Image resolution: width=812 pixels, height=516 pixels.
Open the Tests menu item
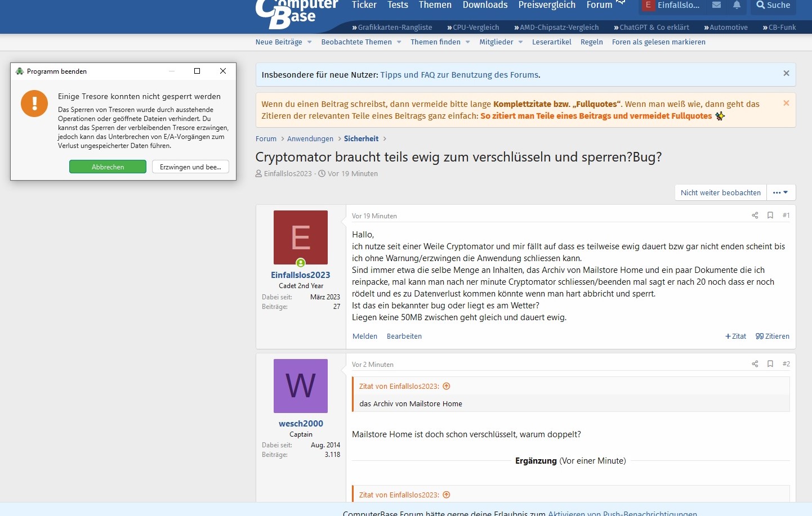pos(398,5)
